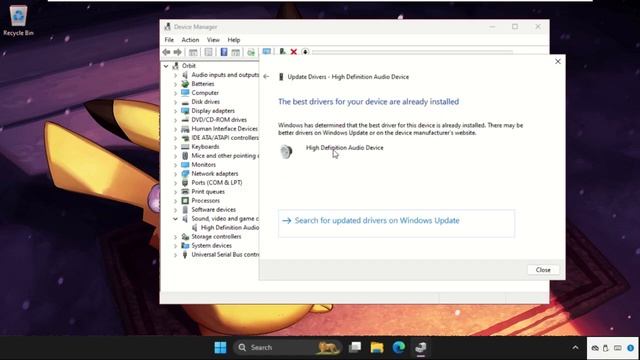The image size is (640, 360).
Task: Open the View menu
Action: coord(213,40)
